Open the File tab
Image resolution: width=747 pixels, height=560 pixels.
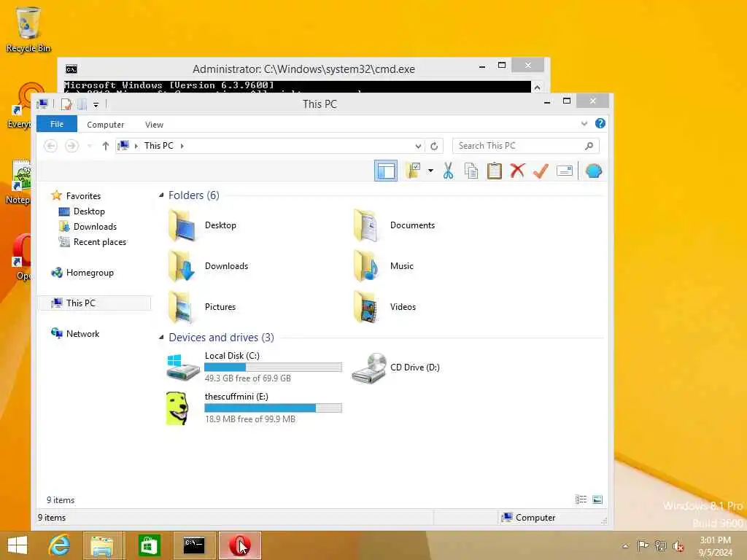pos(57,124)
